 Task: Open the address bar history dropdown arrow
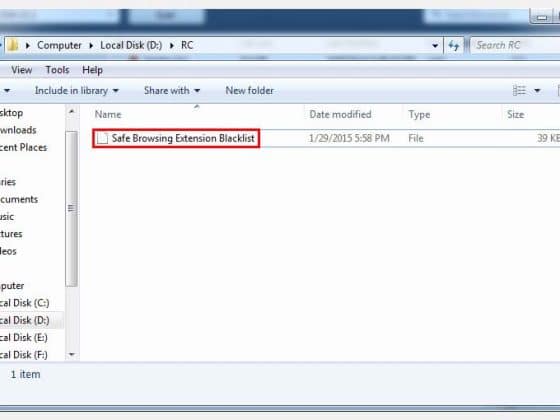click(x=435, y=46)
